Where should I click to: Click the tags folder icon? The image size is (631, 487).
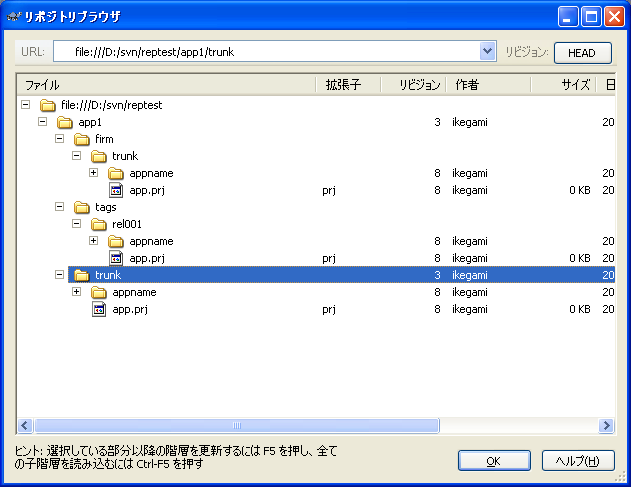(x=82, y=207)
